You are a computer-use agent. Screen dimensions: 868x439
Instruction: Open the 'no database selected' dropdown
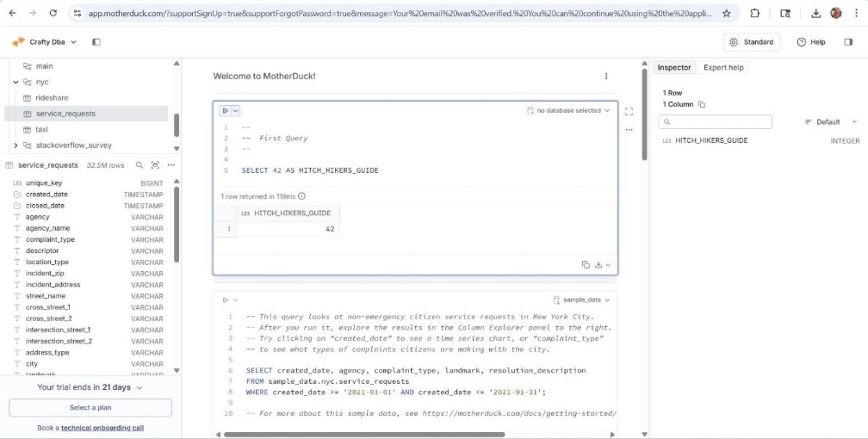click(568, 111)
